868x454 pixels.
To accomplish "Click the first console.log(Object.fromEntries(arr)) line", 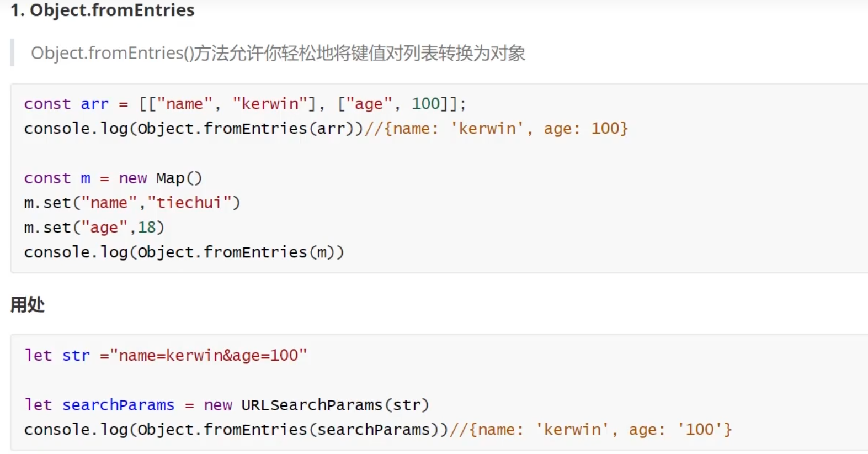I will point(326,129).
